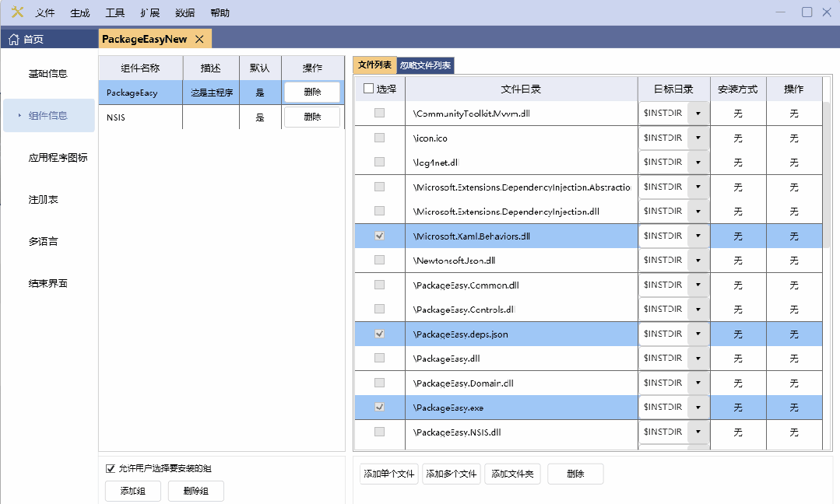
Task: Switch to 文件列表 tab
Action: [x=374, y=65]
